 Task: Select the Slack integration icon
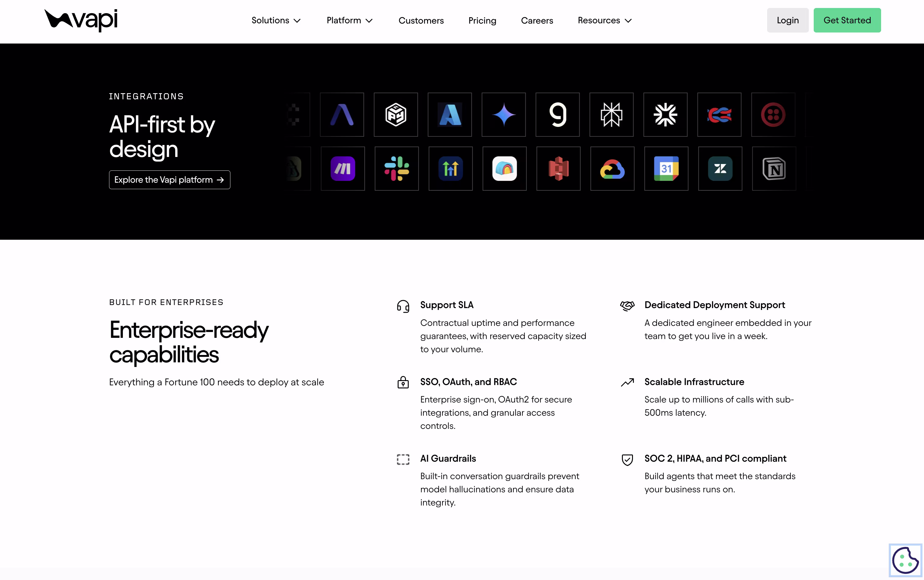pyautogui.click(x=397, y=168)
